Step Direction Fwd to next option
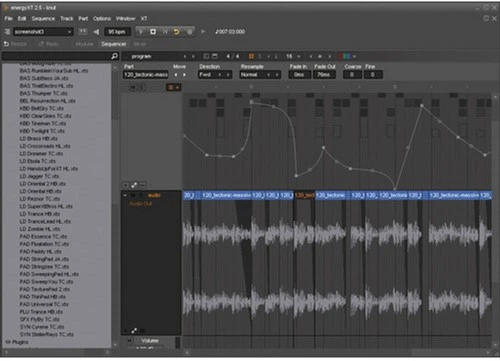The width and height of the screenshot is (500, 361). [x=228, y=75]
